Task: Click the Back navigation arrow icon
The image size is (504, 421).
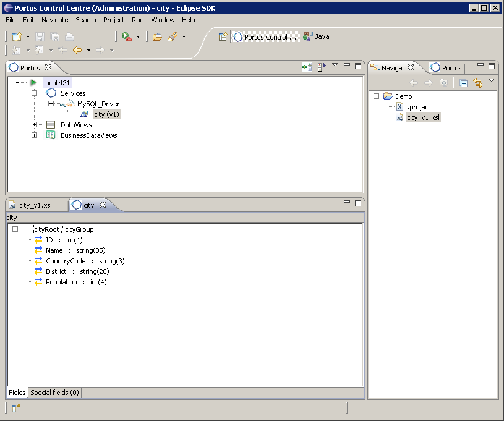Action: (x=77, y=50)
